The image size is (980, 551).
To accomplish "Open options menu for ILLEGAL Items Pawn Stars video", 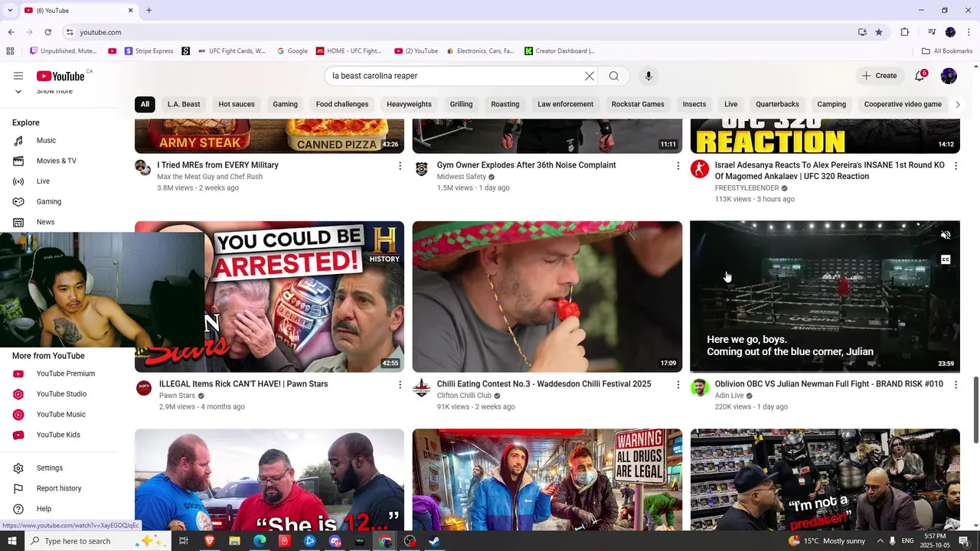I will point(400,384).
